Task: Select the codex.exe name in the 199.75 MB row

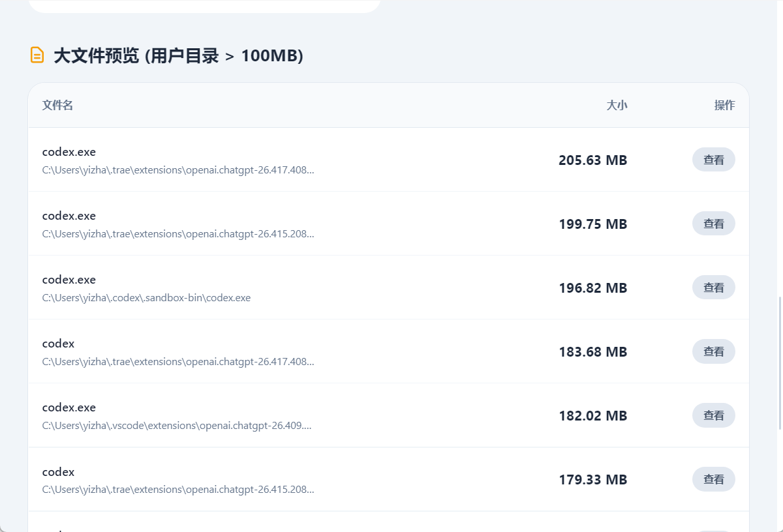Action: tap(69, 216)
